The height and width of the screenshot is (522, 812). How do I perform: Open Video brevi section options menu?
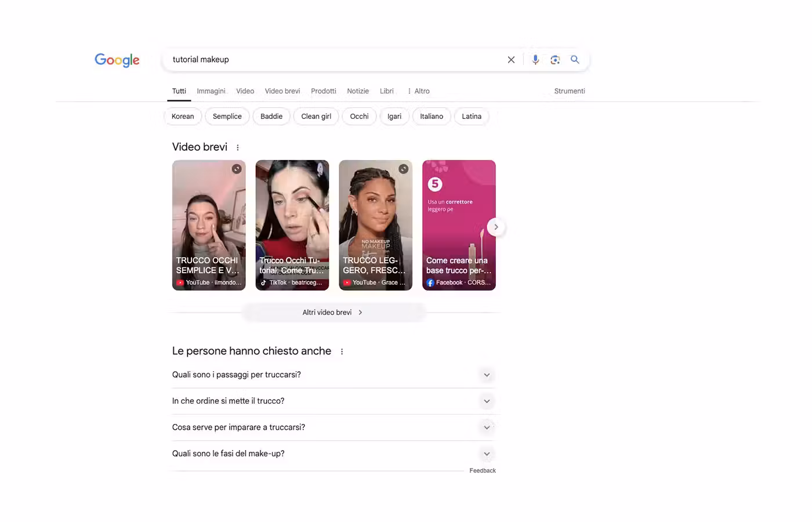[x=238, y=147]
